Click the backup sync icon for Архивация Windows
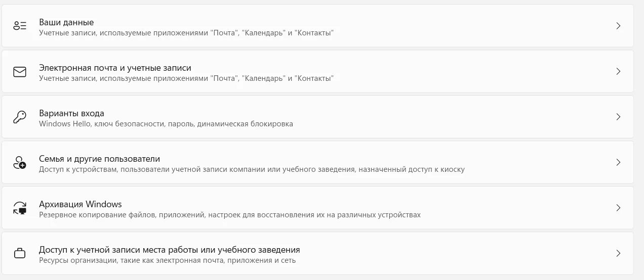This screenshot has width=644, height=280. point(20,208)
